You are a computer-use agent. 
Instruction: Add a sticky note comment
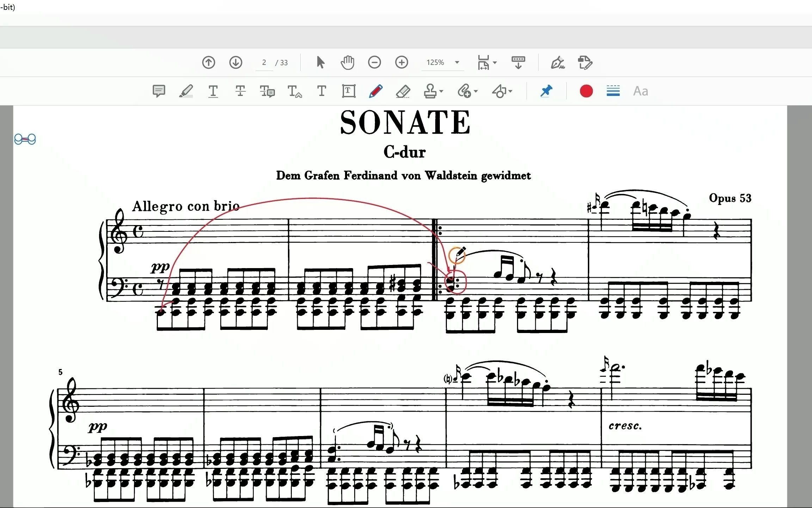[159, 91]
